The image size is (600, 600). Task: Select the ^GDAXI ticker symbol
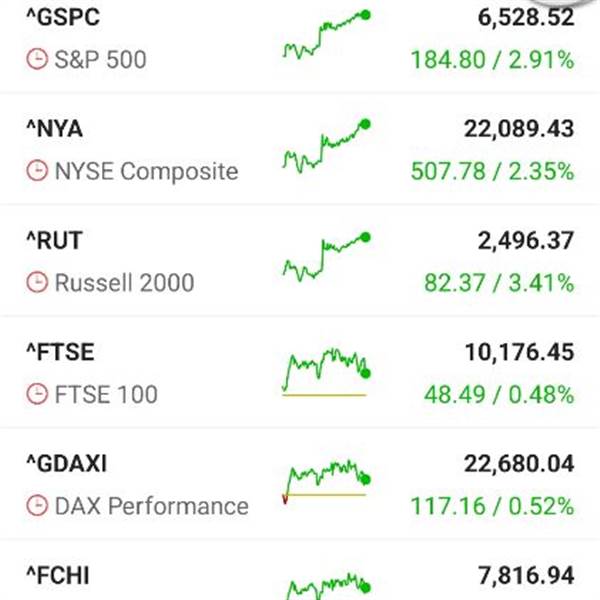(x=65, y=463)
